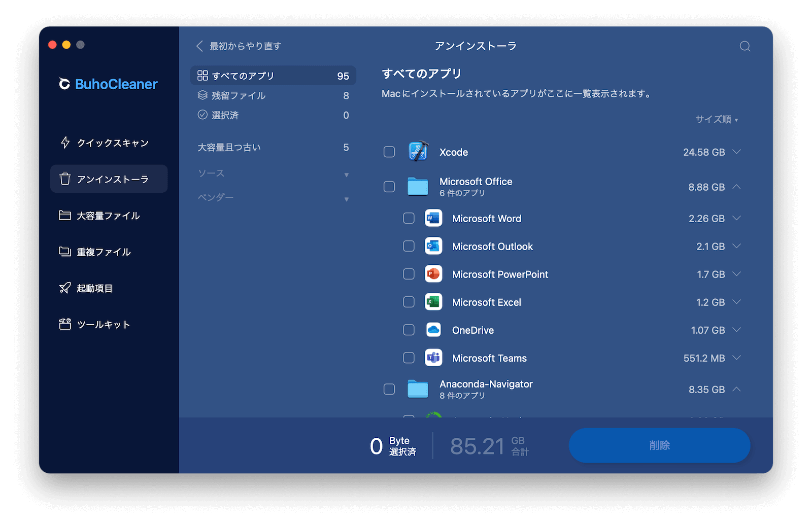Check the Microsoft PowerPoint checkbox
Viewport: 812px width, 525px height.
pyautogui.click(x=409, y=274)
